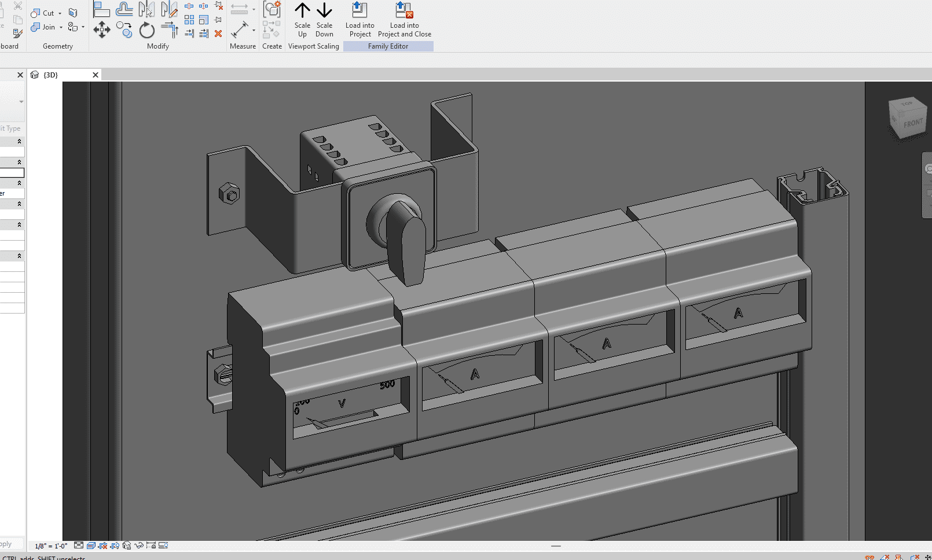
Task: Toggle Visual Style on view control bar
Action: point(91,546)
